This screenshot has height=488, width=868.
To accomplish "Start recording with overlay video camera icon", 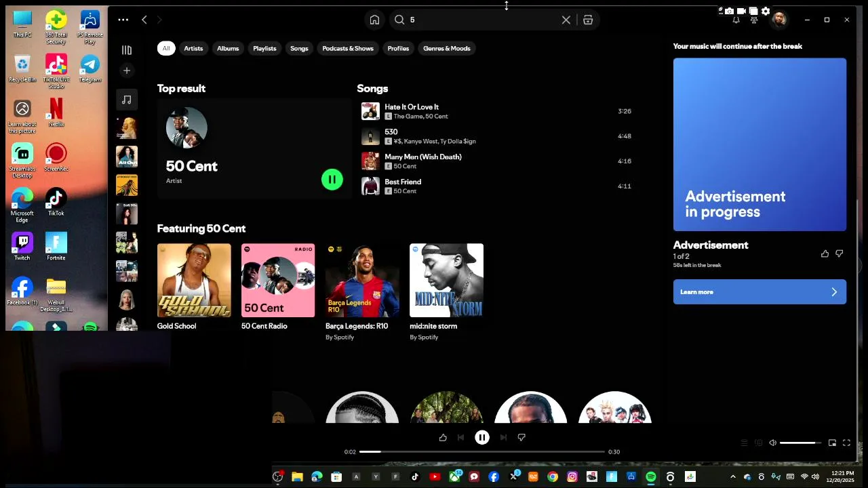I will [741, 11].
